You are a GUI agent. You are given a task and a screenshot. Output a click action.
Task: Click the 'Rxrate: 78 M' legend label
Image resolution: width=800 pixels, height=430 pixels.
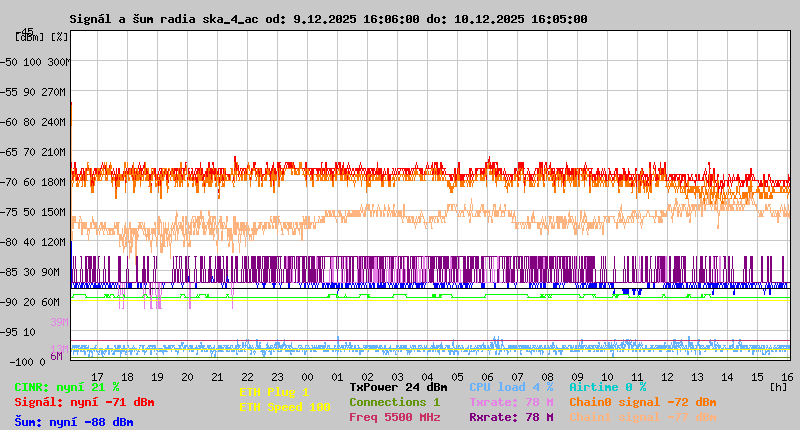pyautogui.click(x=511, y=417)
